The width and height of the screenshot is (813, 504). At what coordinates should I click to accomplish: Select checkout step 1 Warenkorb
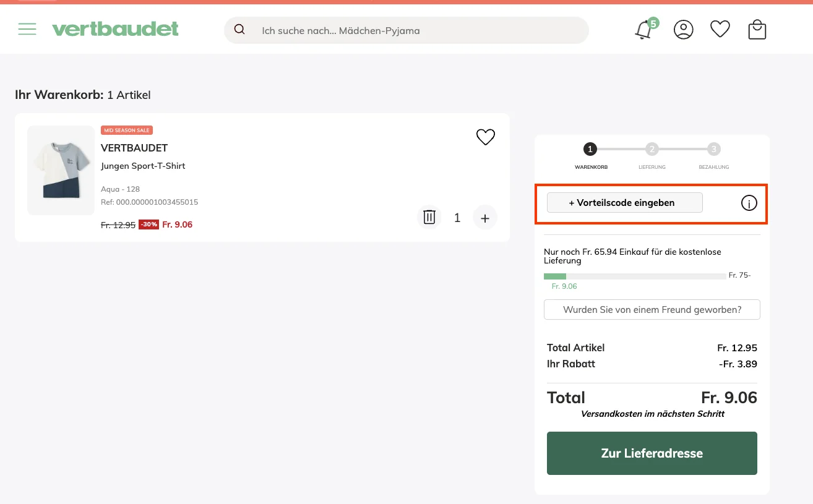[x=590, y=149]
